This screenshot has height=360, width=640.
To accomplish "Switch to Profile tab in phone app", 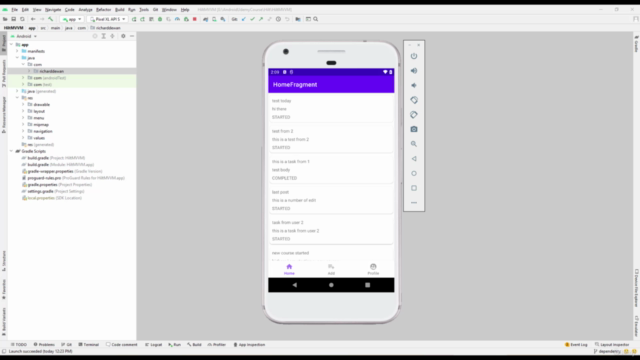I will coord(373,269).
